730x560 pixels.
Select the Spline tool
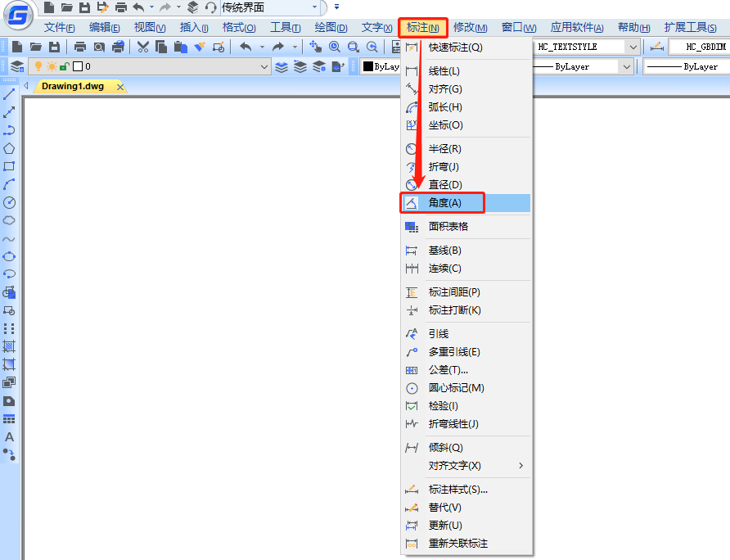tap(9, 239)
